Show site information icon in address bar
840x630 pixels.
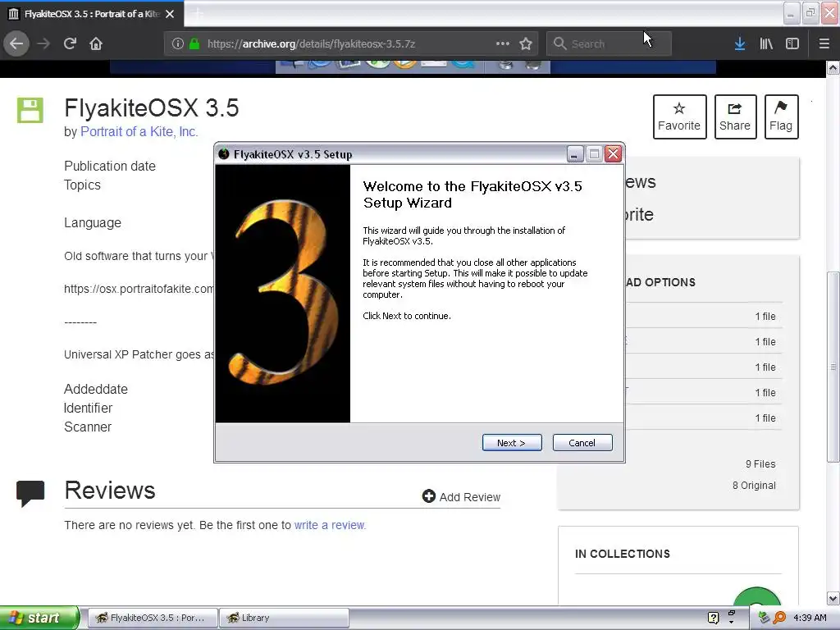(x=178, y=44)
